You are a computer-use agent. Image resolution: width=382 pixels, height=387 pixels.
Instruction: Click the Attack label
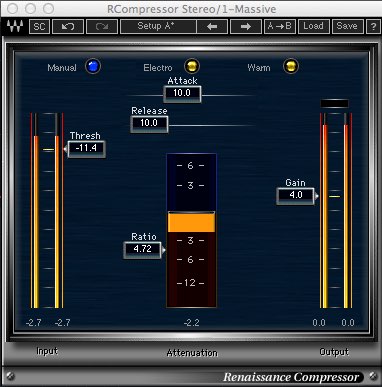(182, 81)
